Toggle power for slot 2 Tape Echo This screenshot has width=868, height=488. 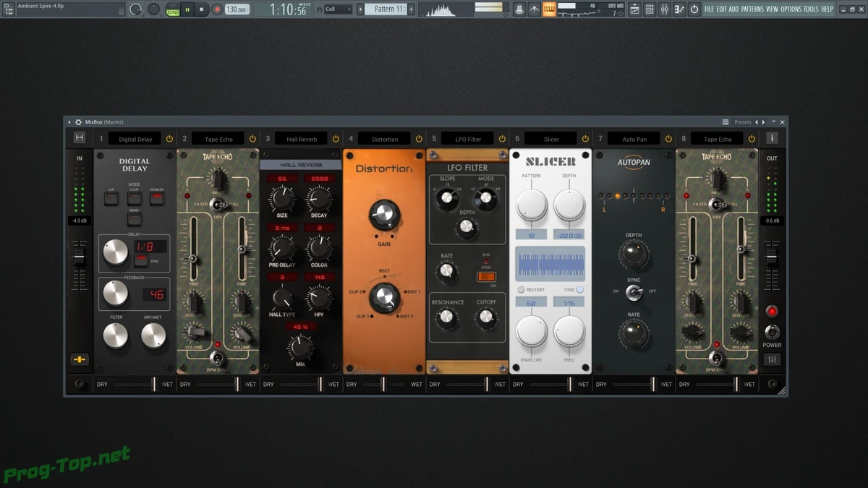coord(252,139)
